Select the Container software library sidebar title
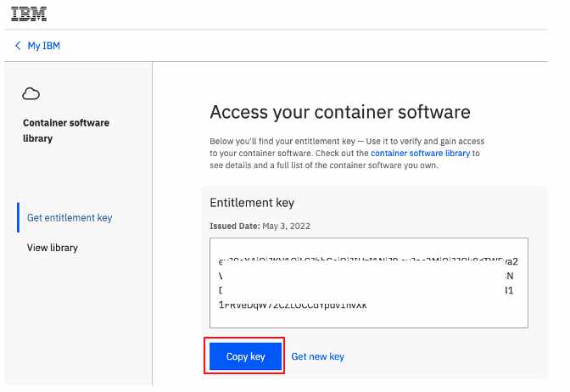The image size is (570, 392). coord(66,131)
